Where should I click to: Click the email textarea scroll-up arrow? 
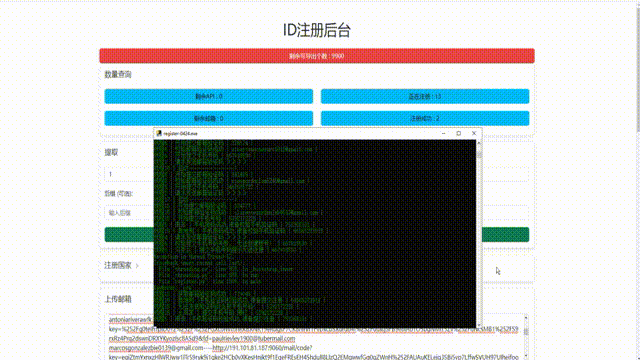pos(526,318)
